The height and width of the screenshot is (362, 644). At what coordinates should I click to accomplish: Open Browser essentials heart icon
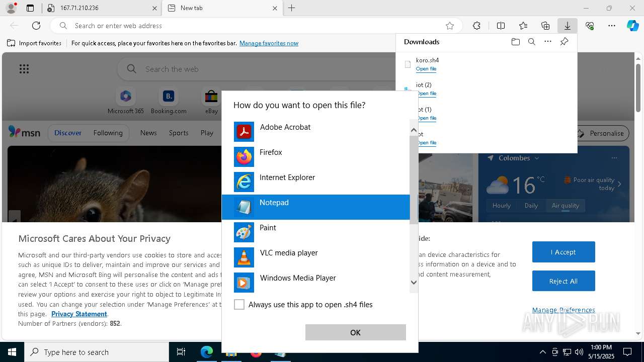590,26
